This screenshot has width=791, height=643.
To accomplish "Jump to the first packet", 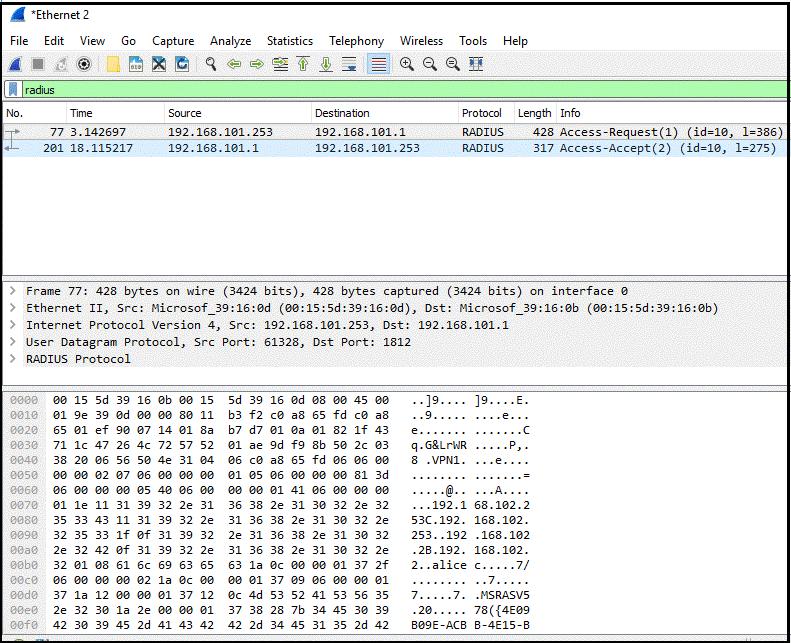I will pos(303,64).
